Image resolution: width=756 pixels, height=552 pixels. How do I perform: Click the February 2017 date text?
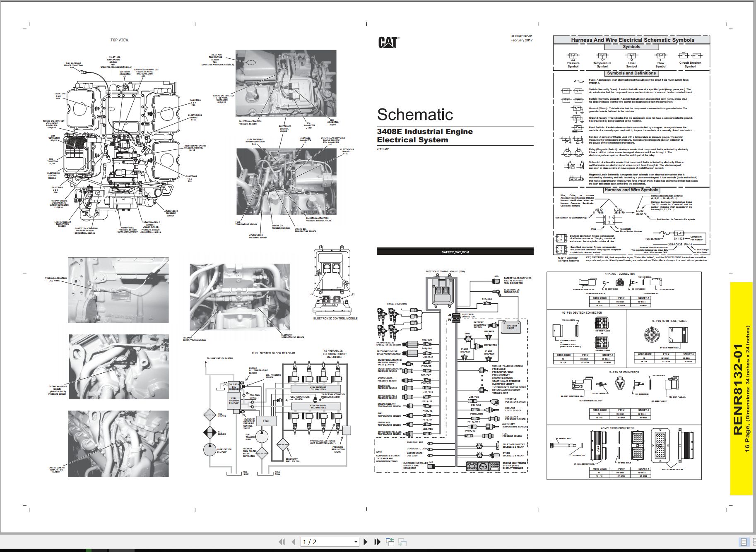click(521, 40)
